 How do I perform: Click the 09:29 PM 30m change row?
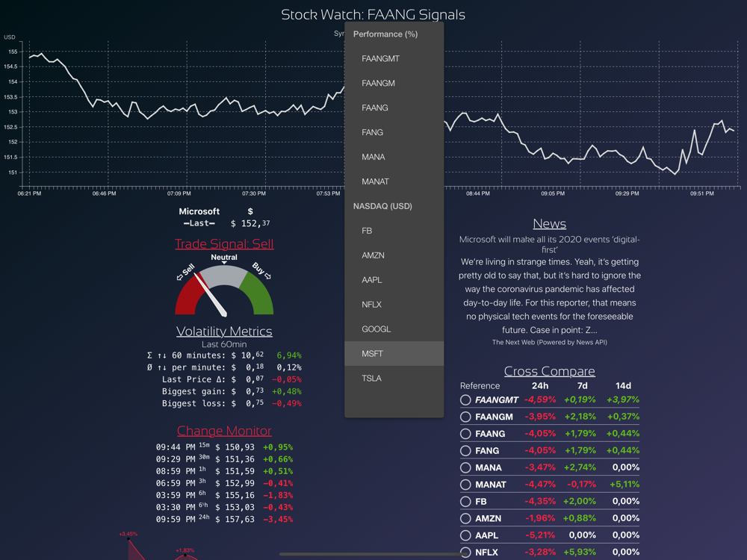tap(224, 459)
